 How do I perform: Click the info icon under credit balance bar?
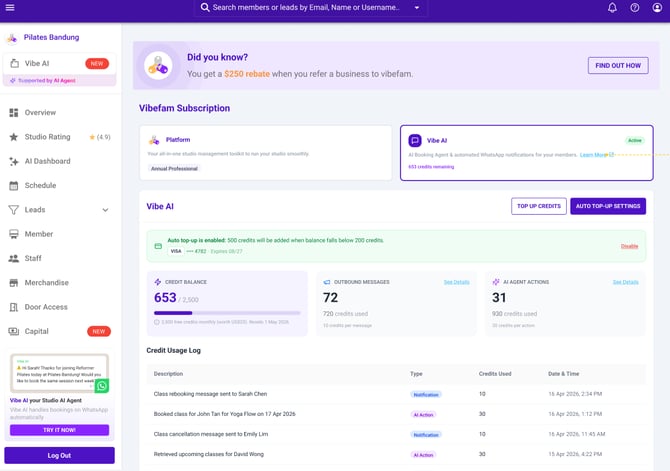pyautogui.click(x=157, y=322)
